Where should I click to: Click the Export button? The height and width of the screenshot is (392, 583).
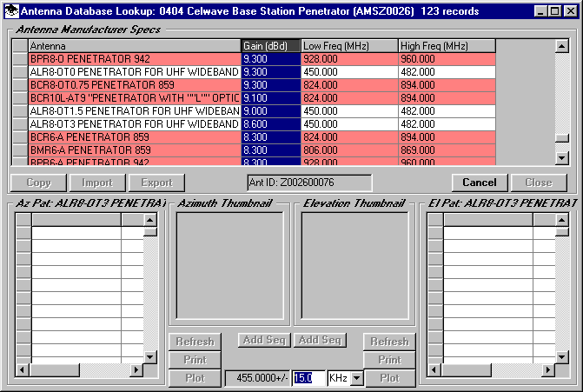[156, 183]
